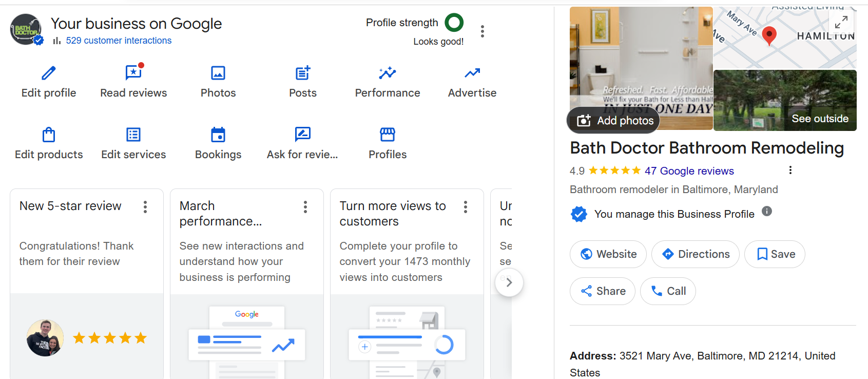Open the Advertise trend arrow icon
Screen dimensions: 868x379
point(472,73)
